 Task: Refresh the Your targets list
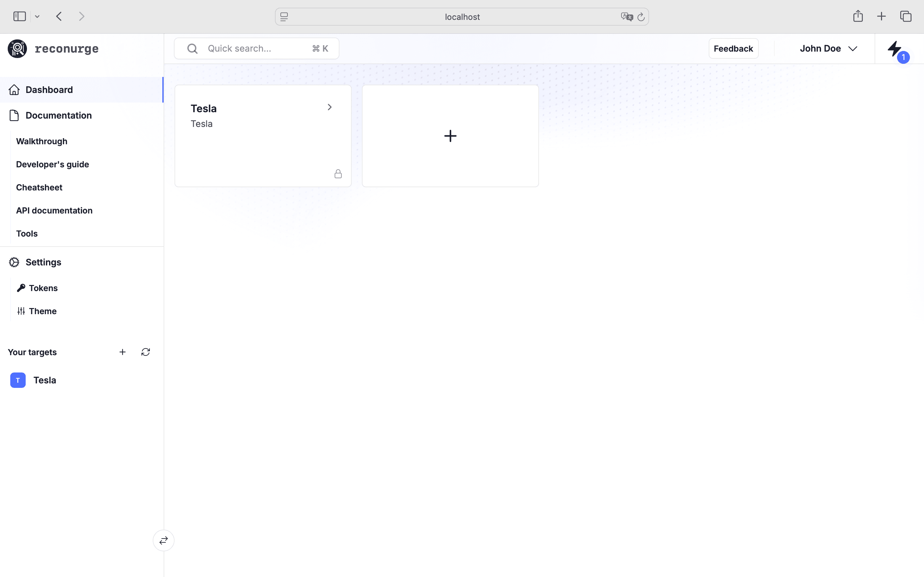click(x=145, y=352)
